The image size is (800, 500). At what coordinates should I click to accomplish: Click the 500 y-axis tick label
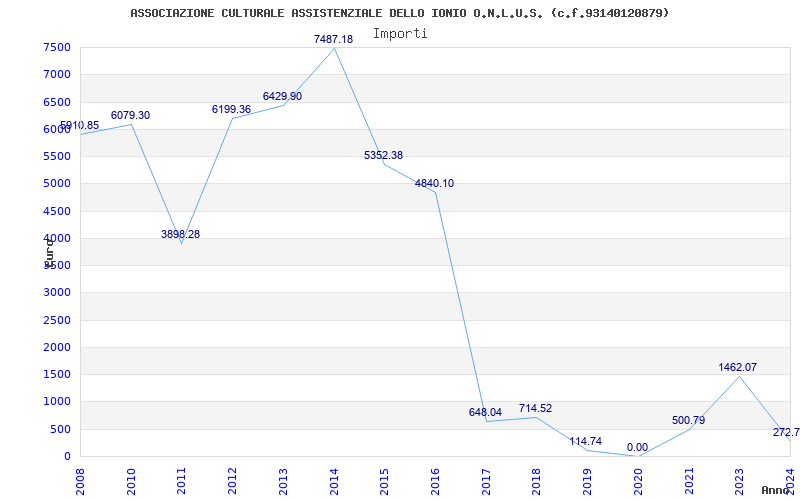pos(61,429)
